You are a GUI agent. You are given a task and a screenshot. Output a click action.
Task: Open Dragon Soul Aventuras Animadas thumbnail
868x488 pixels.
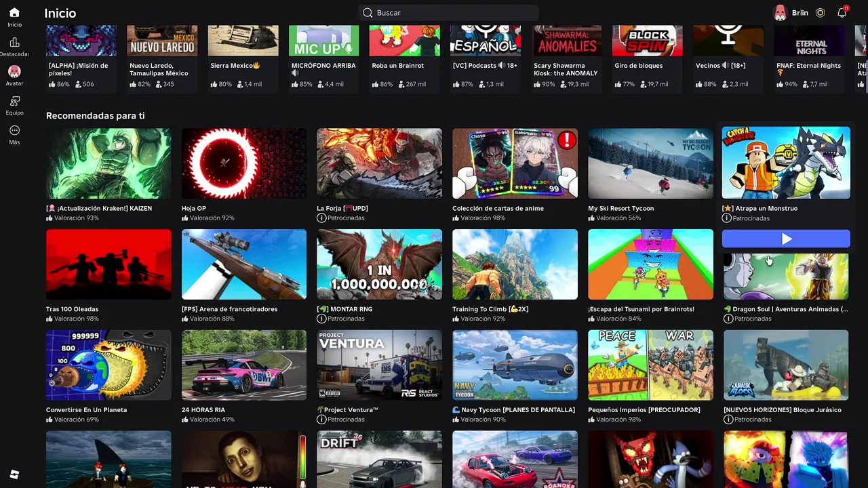786,276
